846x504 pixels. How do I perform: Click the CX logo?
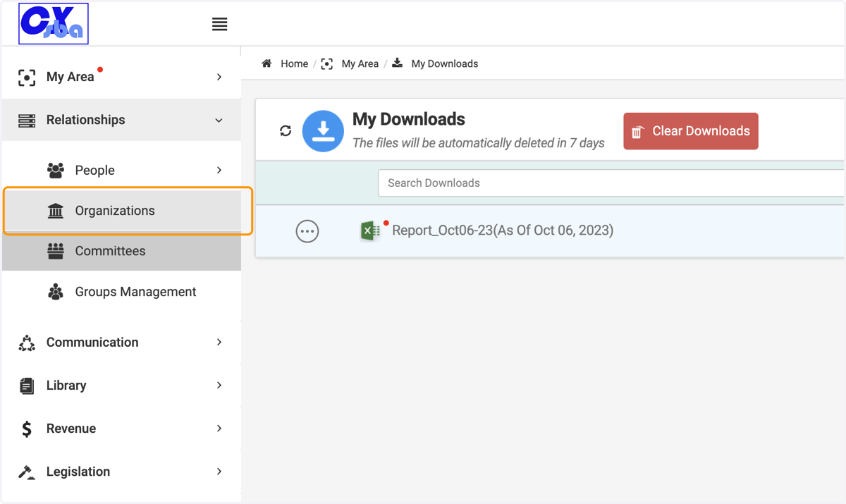54,24
